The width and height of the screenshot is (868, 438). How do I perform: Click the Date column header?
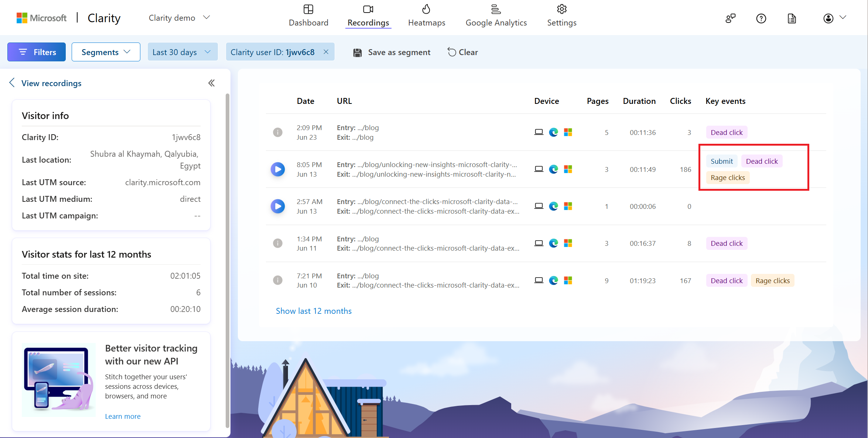click(x=305, y=101)
